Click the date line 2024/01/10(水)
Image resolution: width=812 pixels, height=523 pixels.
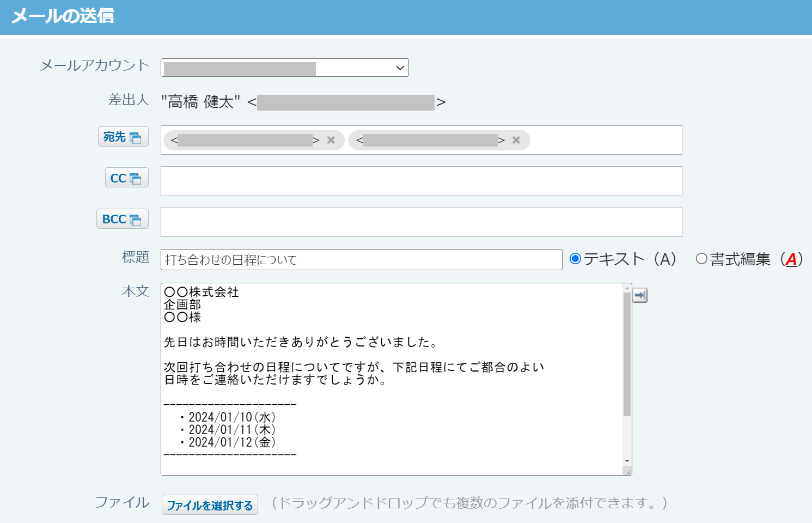228,417
